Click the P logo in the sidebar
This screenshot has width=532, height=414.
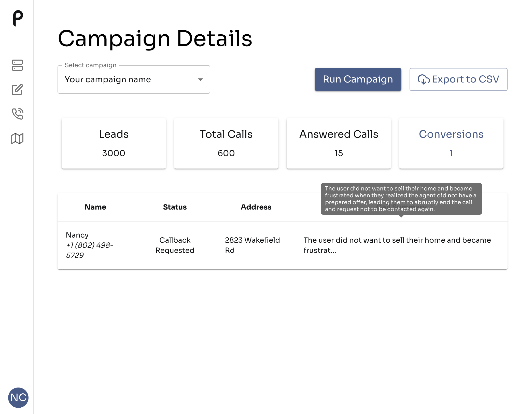18,18
